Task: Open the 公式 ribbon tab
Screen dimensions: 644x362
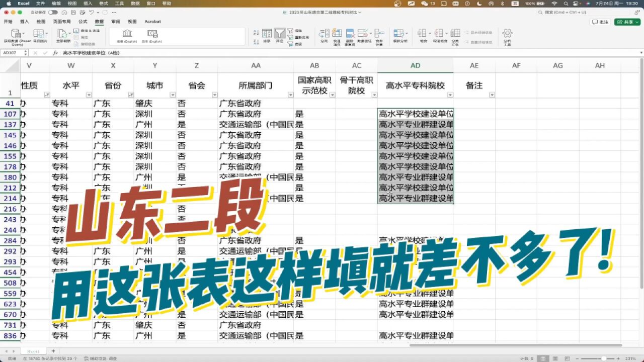Action: 83,22
